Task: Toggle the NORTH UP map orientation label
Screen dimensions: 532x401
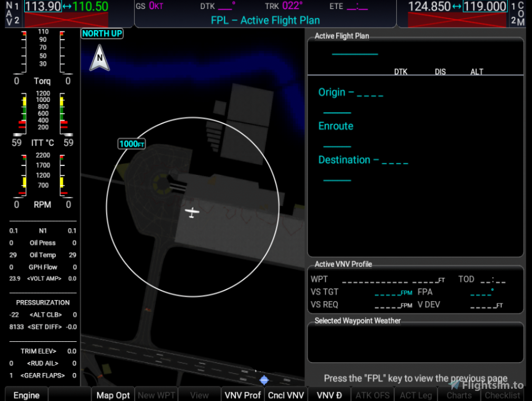Action: point(102,33)
